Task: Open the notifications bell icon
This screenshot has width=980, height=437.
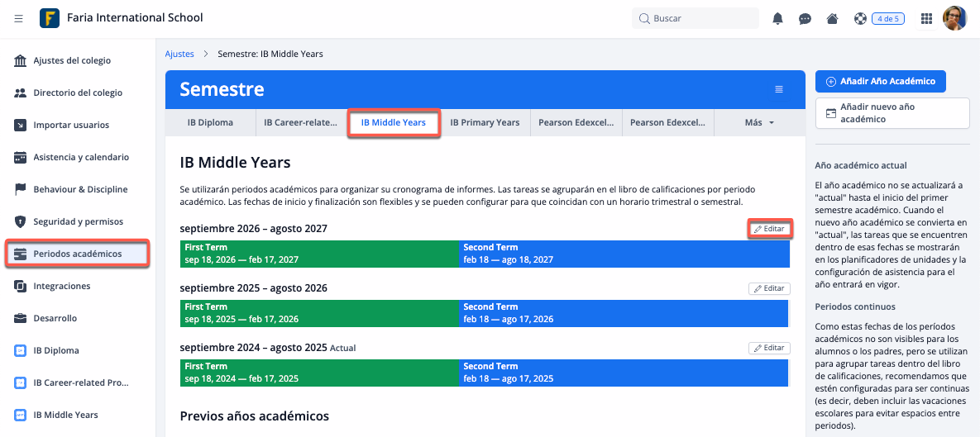Action: pyautogui.click(x=777, y=18)
